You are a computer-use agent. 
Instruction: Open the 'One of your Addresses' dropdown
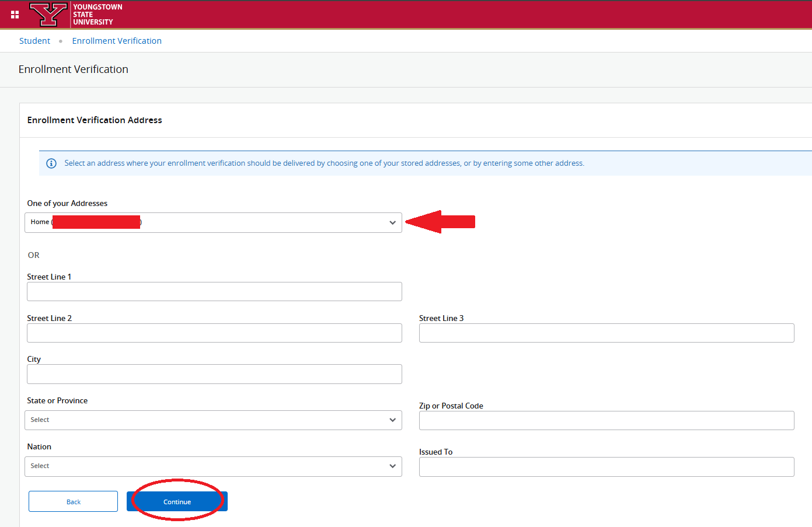pyautogui.click(x=213, y=222)
